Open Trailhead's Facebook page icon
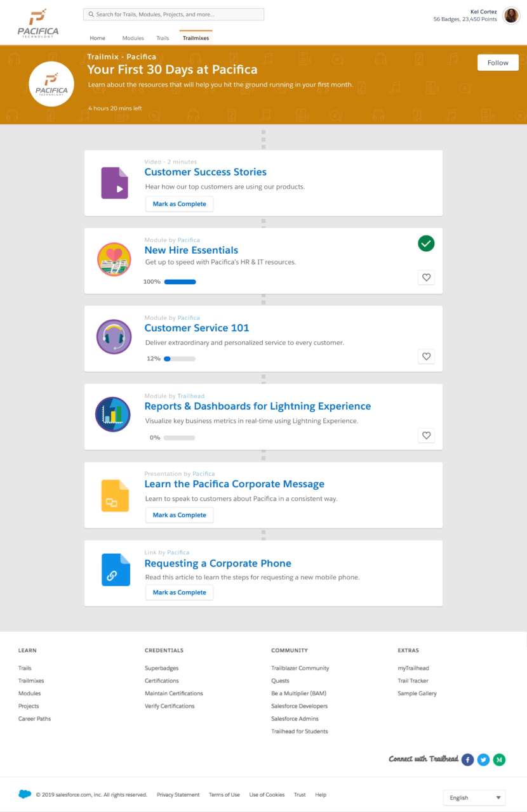Screen dimensions: 527x812 (468, 759)
